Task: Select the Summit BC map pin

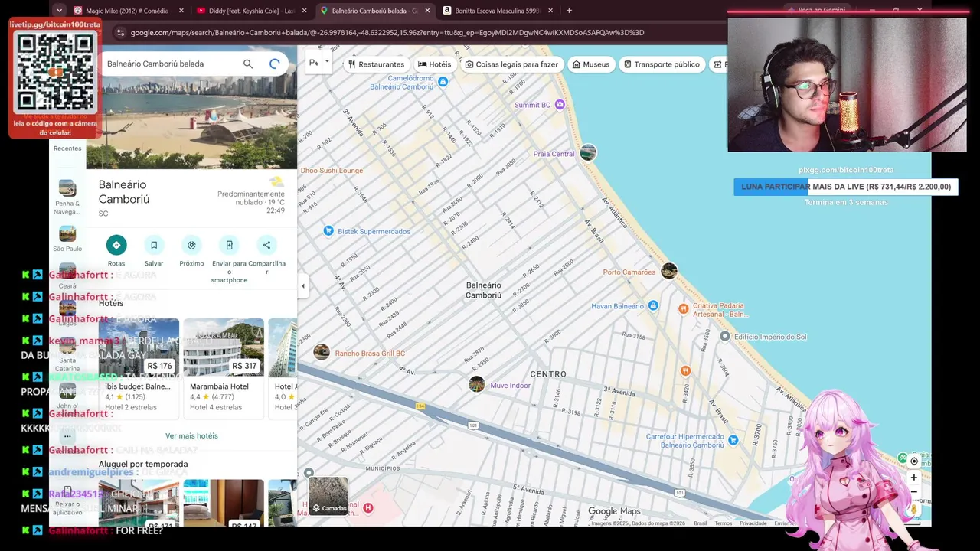Action: click(560, 105)
